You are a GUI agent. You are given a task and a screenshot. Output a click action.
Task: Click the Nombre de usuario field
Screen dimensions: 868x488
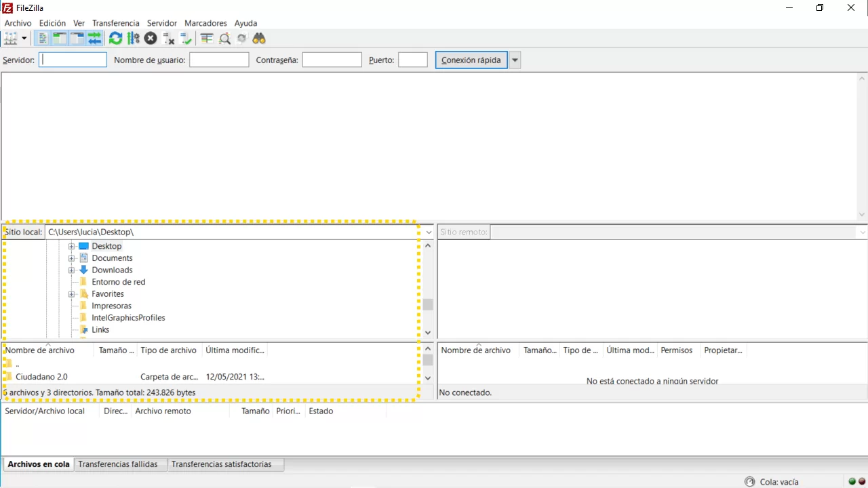click(x=219, y=60)
